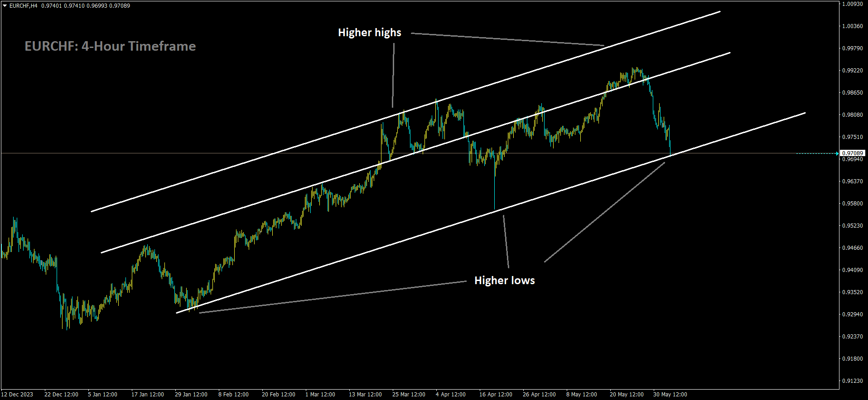Screen dimensions: 868x400
Task: Click time axis label 8 May 12:00
Action: tap(582, 395)
